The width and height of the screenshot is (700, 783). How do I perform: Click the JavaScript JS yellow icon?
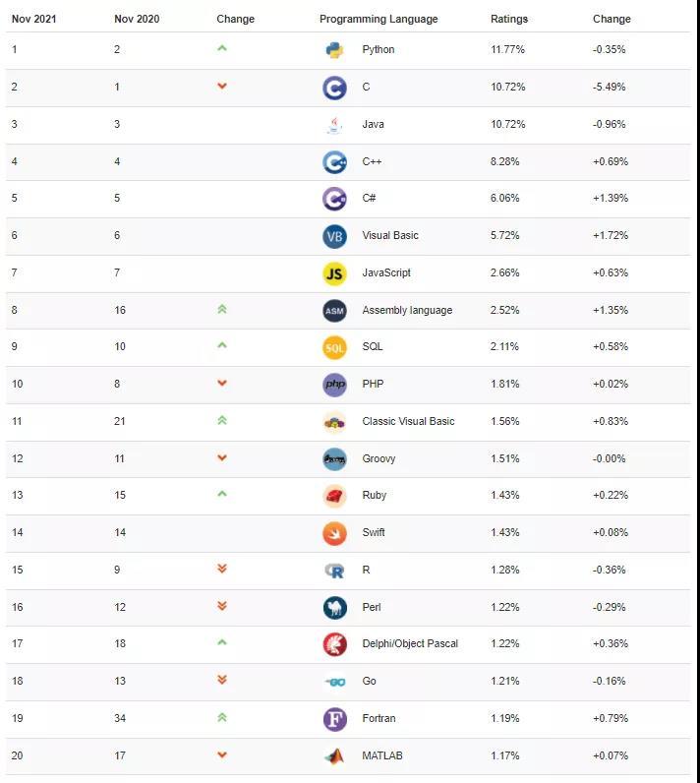point(334,273)
